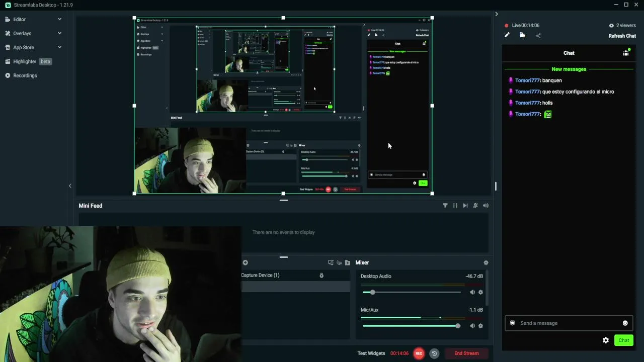Click the '-46.7 dB' Desktop Audio level
The height and width of the screenshot is (362, 644).
[474, 276]
